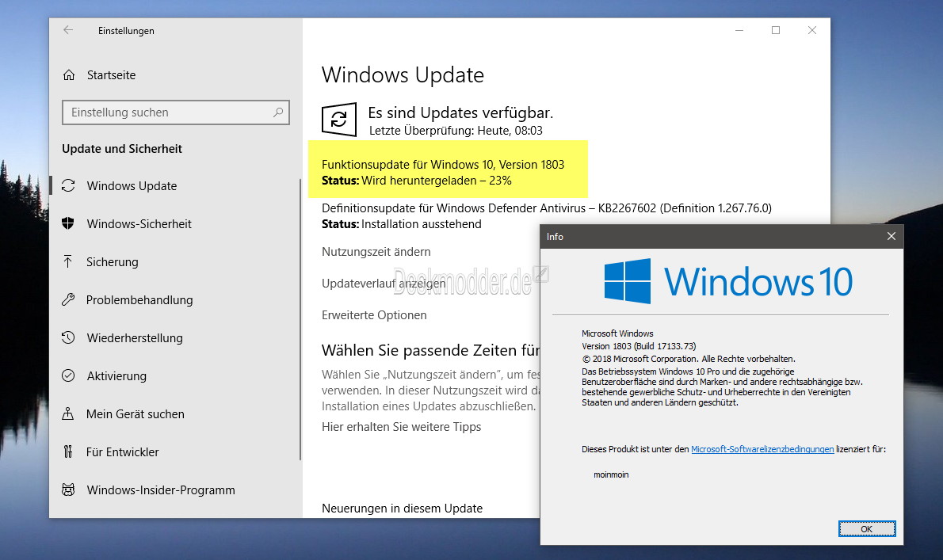The width and height of the screenshot is (943, 560).
Task: Select Wiederherstellung in sidebar
Action: tap(134, 337)
